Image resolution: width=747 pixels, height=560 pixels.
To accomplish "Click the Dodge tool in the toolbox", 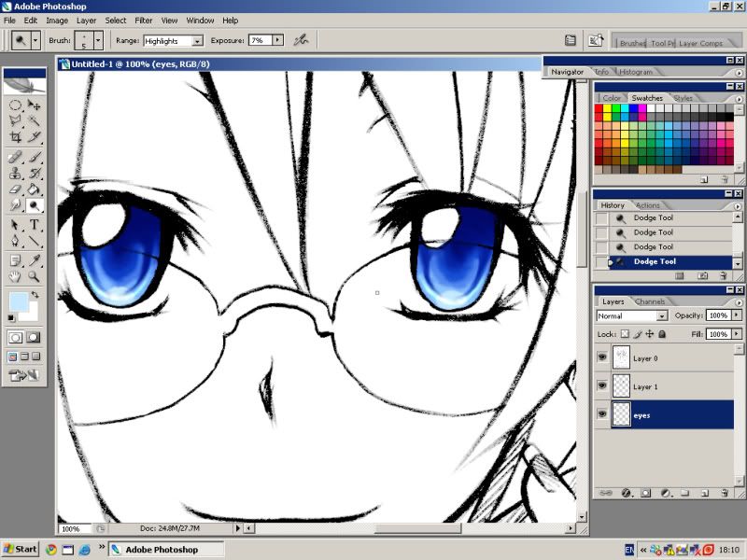I will point(34,205).
